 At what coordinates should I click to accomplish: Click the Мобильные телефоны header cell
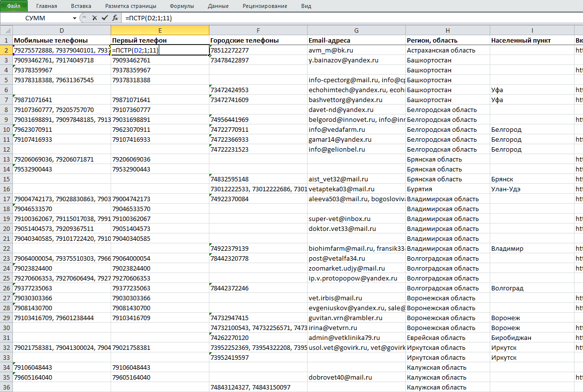(x=62, y=40)
